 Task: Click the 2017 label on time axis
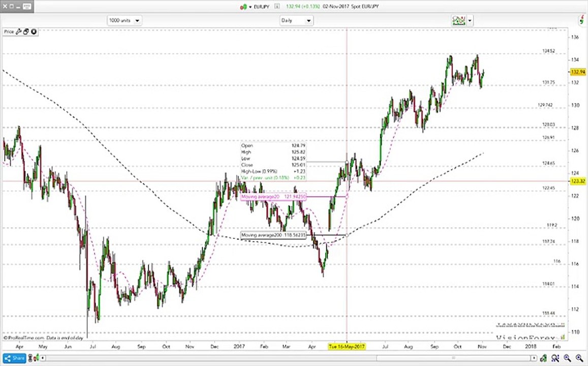239,347
